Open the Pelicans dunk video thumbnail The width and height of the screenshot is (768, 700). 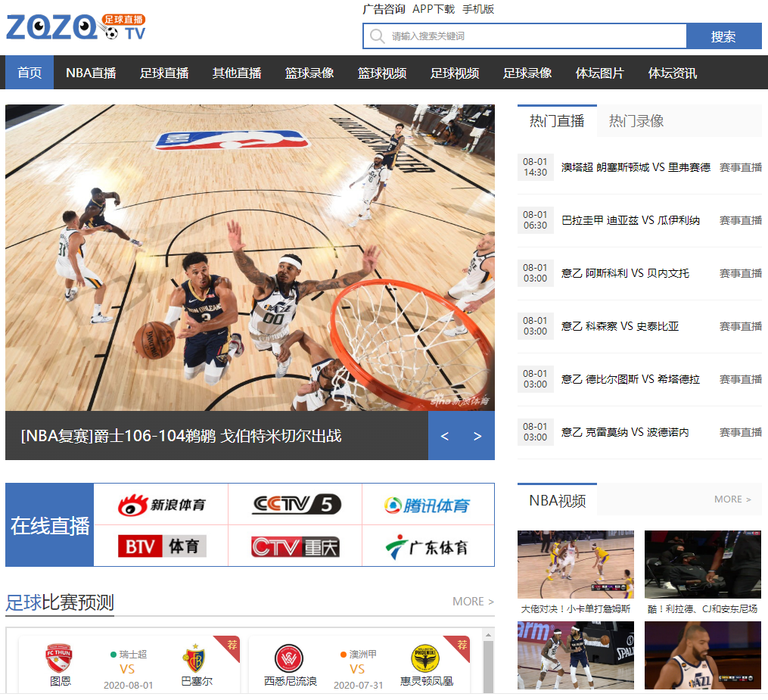click(576, 655)
